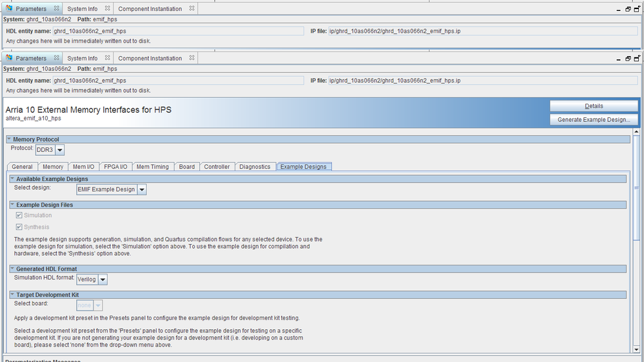Close the lower System Info tab
The image size is (644, 362).
(x=108, y=58)
